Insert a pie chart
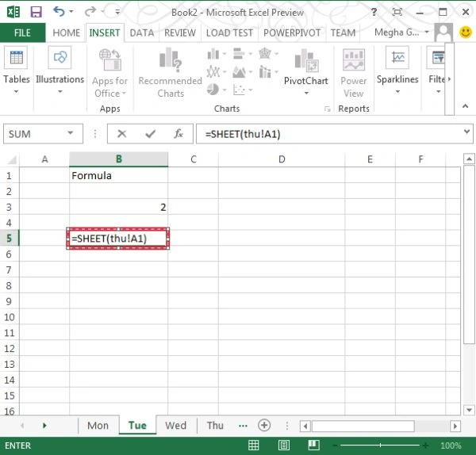This screenshot has width=476, height=455. click(x=213, y=90)
